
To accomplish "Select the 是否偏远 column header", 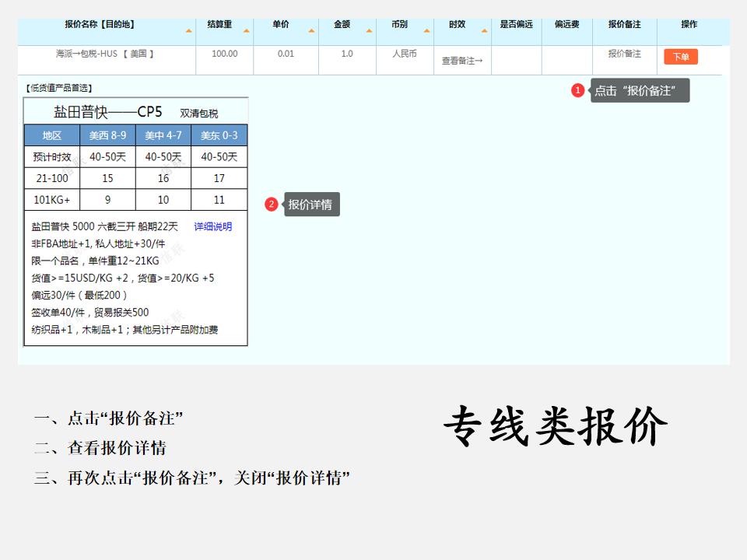I will 516,24.
